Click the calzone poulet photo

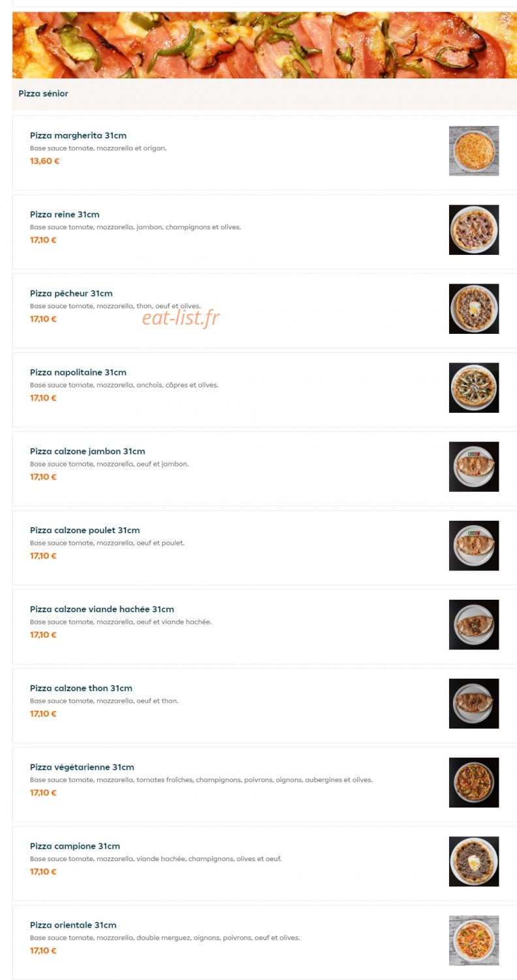pyautogui.click(x=473, y=546)
